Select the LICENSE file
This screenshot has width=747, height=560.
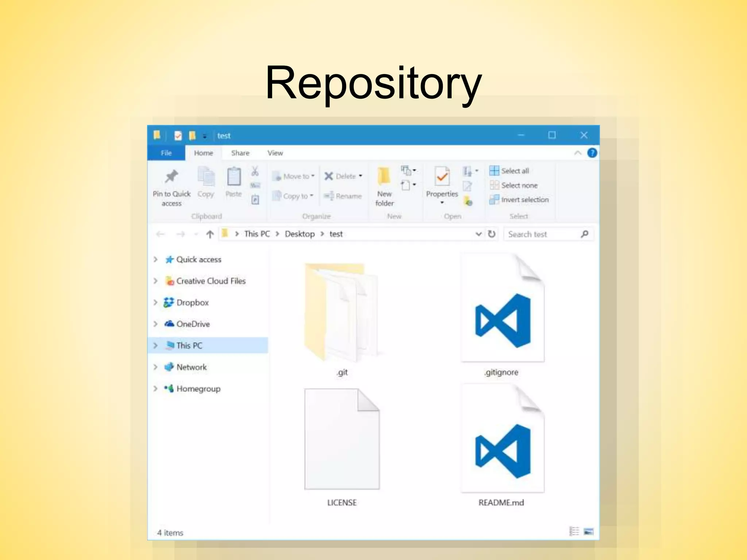(x=342, y=448)
